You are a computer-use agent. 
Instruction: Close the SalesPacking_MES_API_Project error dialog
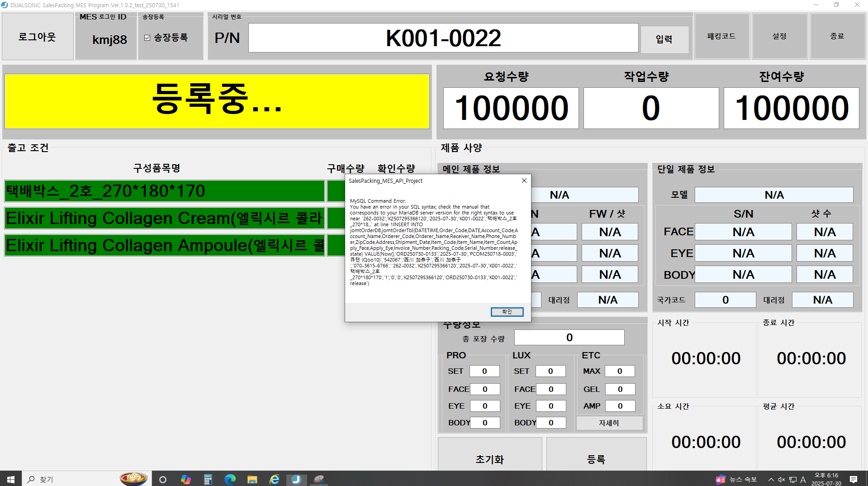point(524,181)
